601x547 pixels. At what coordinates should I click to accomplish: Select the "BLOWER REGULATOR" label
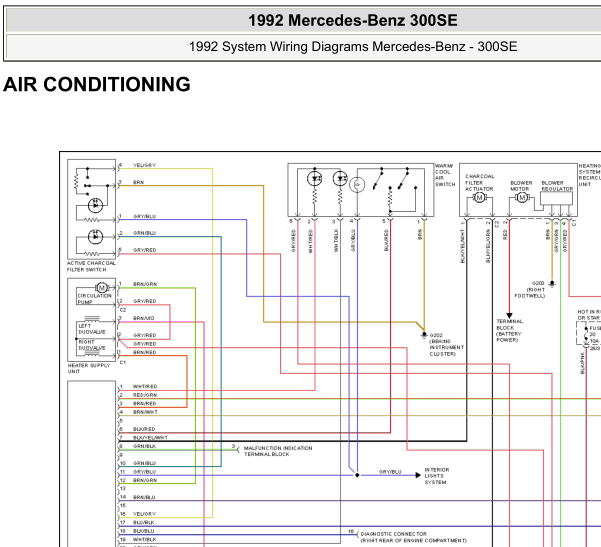(x=557, y=186)
